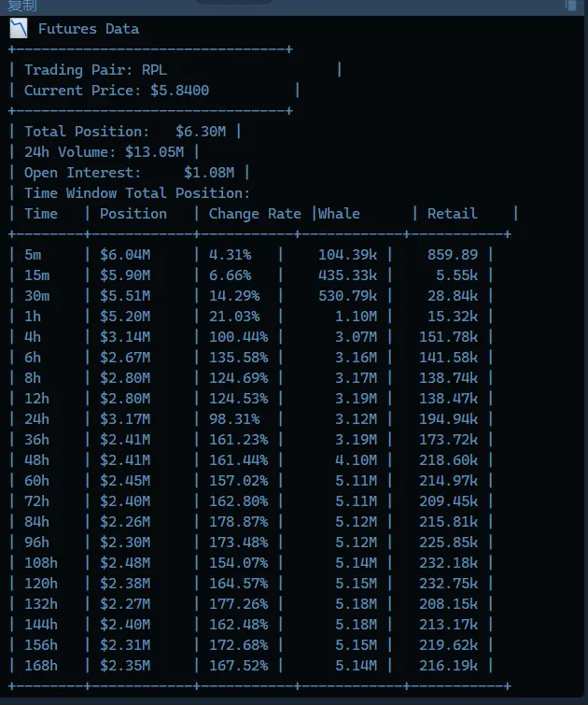Click retail value 859.89

pyautogui.click(x=453, y=255)
